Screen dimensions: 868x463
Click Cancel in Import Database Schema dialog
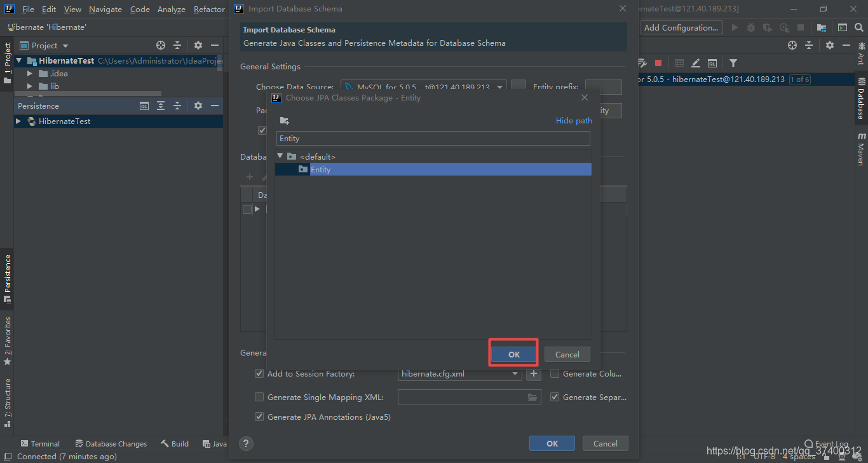[x=605, y=443]
